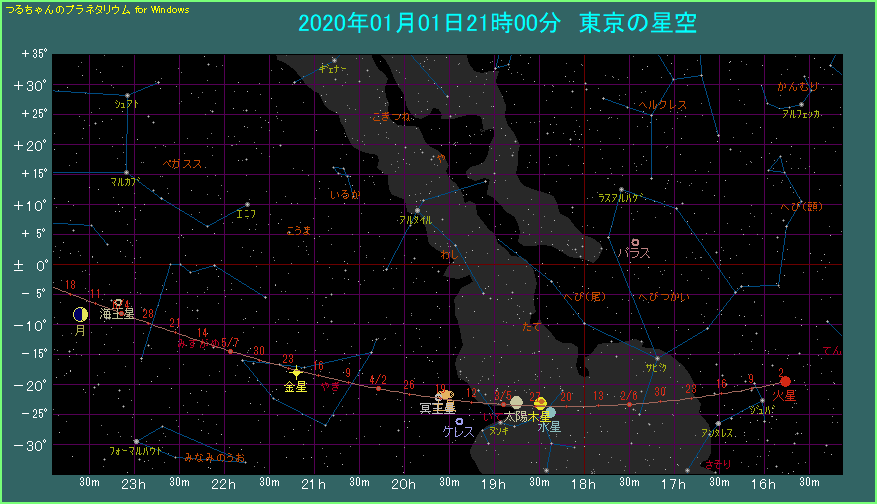Select the Pallas circle marker
Image resolution: width=877 pixels, height=504 pixels.
click(635, 242)
